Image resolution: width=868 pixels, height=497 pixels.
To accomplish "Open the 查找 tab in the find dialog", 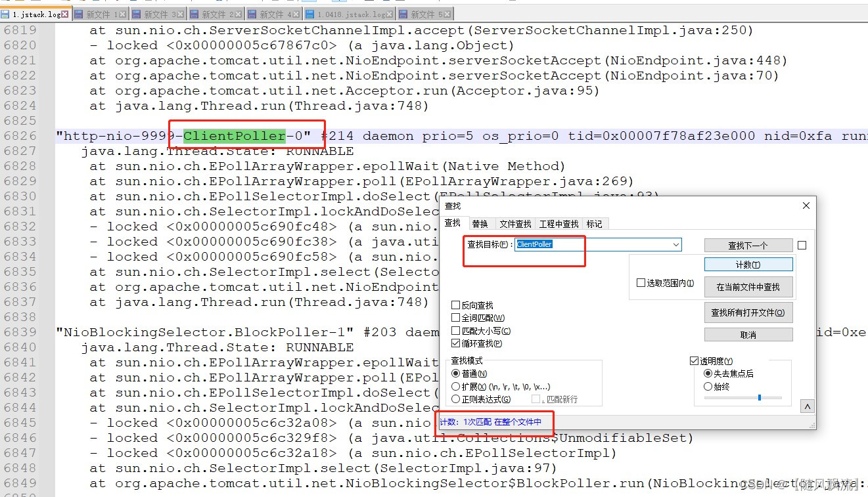I will pos(453,223).
